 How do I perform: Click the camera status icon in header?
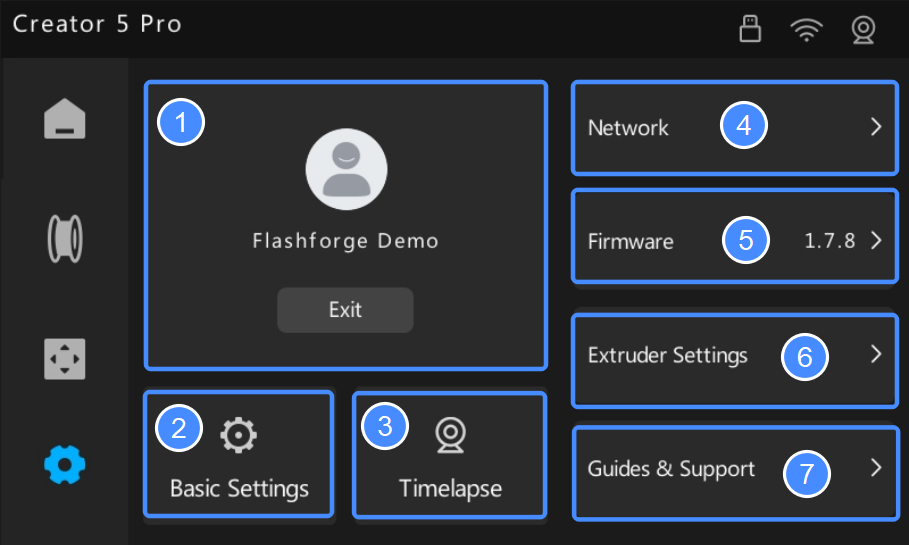pos(863,30)
